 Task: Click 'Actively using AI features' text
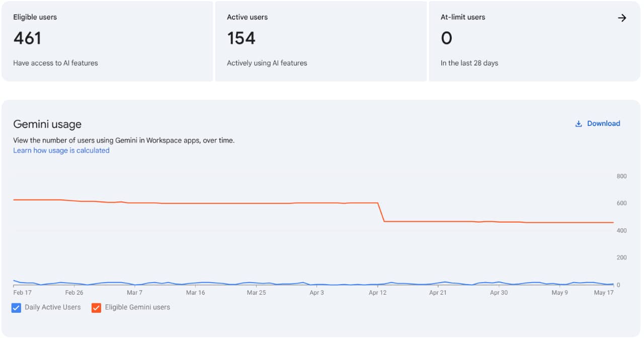[x=267, y=63]
